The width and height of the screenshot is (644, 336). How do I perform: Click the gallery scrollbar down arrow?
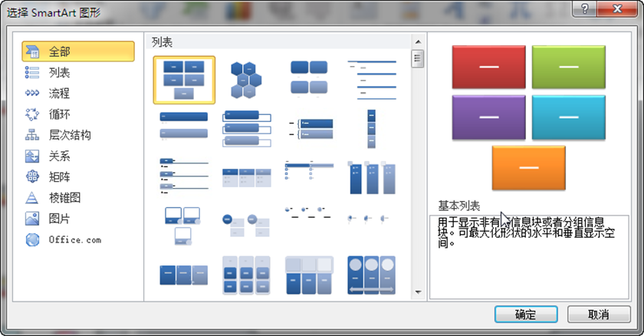pyautogui.click(x=418, y=292)
